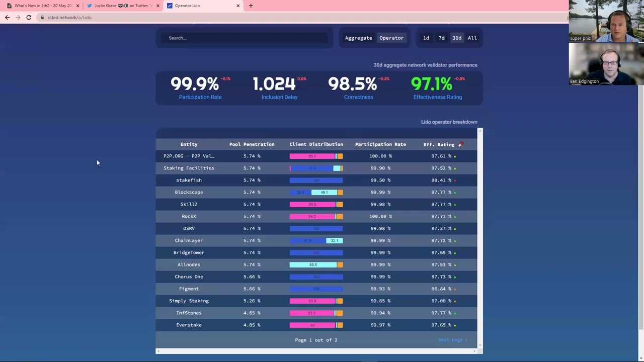Switch to Operator view
The width and height of the screenshot is (644, 362).
(391, 38)
